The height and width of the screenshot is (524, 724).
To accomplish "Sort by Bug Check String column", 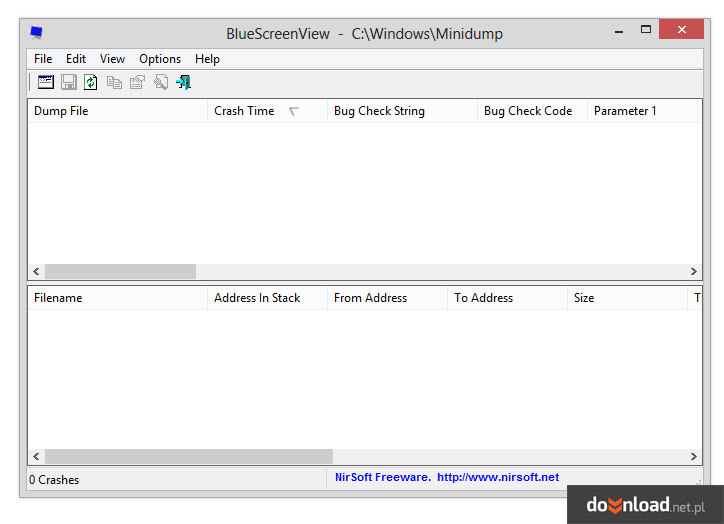I will [402, 111].
